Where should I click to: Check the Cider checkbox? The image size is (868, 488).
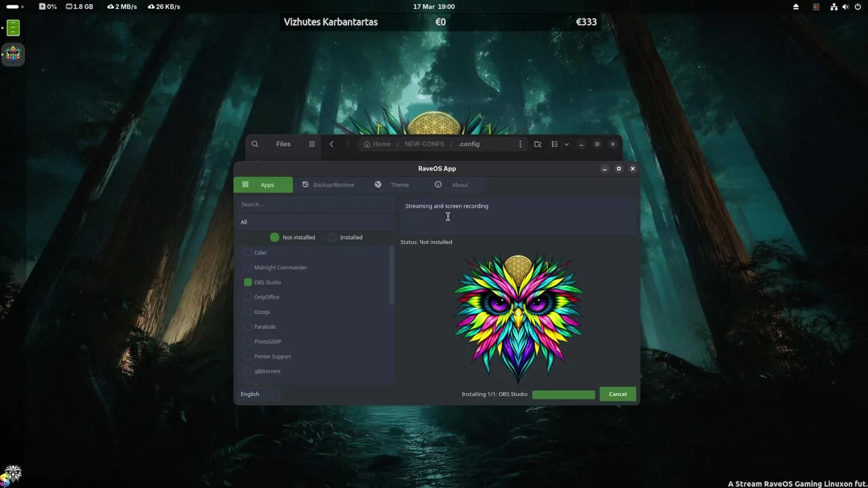click(248, 253)
